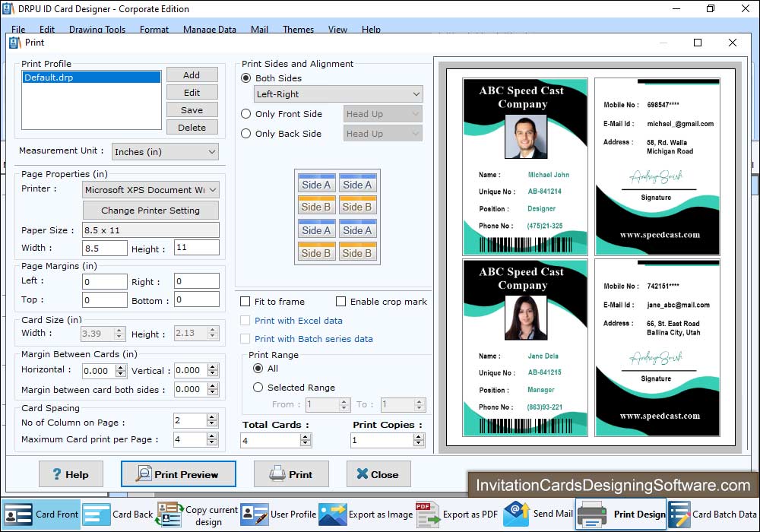Enable Fit to frame checkbox

(245, 302)
